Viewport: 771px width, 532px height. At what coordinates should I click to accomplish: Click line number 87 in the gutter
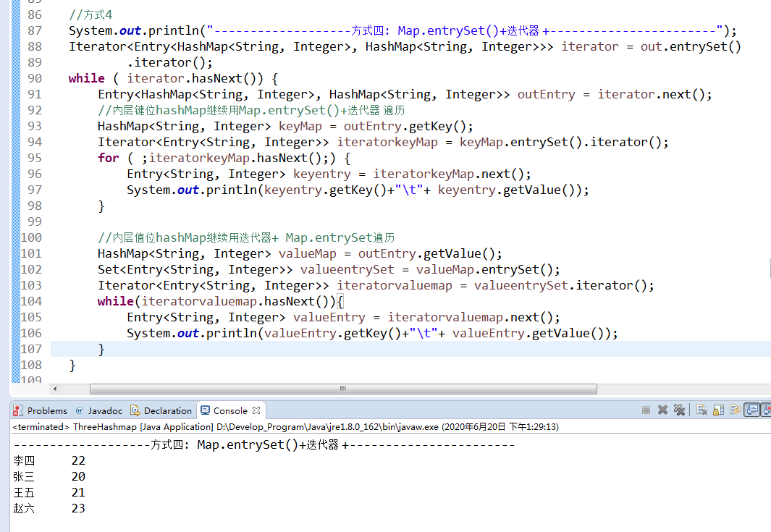(x=35, y=30)
